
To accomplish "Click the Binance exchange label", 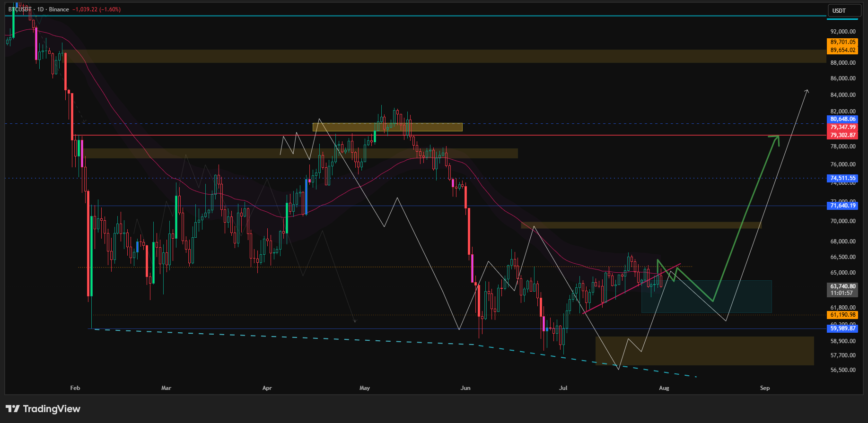I will tap(59, 9).
